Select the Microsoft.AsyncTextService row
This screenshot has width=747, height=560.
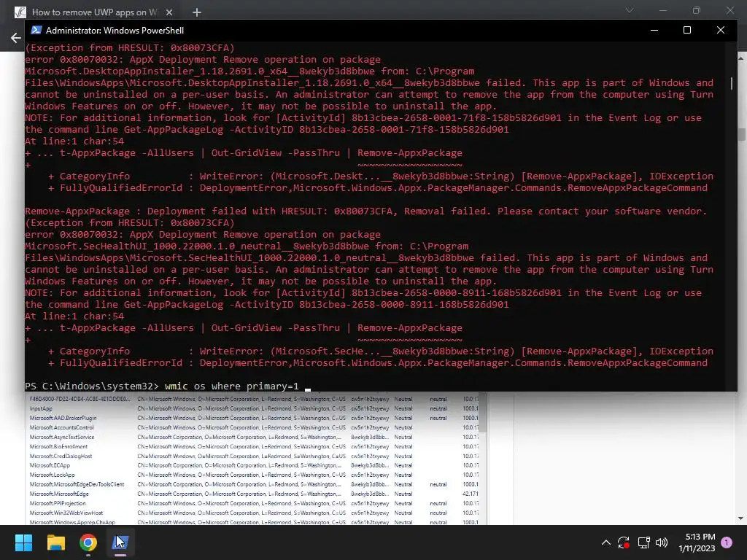coord(253,437)
